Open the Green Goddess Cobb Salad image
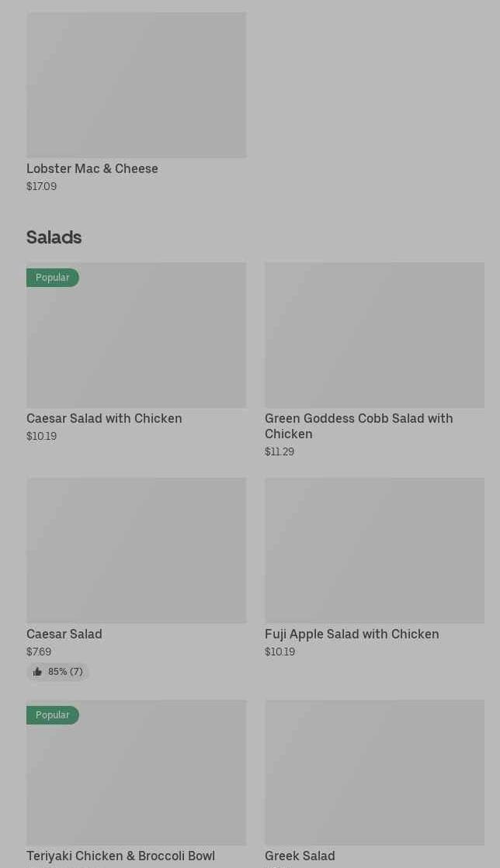Viewport: 500px width, 868px height. point(374,335)
